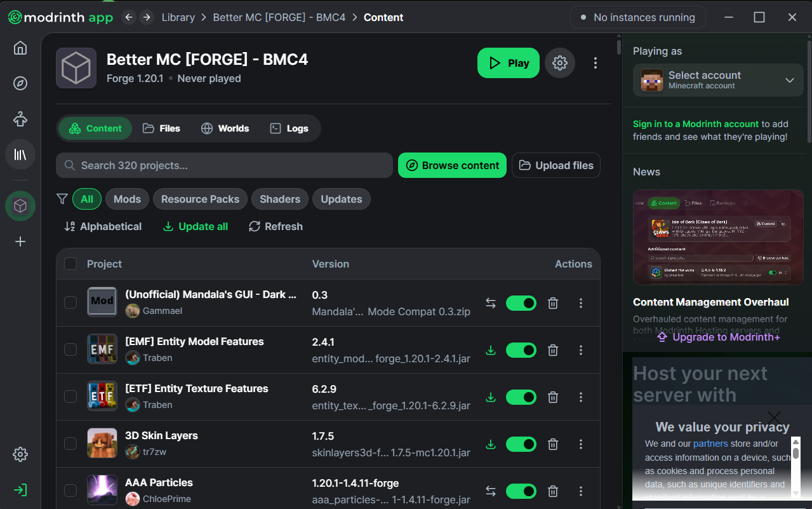Screen dimensions: 812x509
Task: Click the Upgrade to Modrinth+ link
Action: (x=718, y=337)
